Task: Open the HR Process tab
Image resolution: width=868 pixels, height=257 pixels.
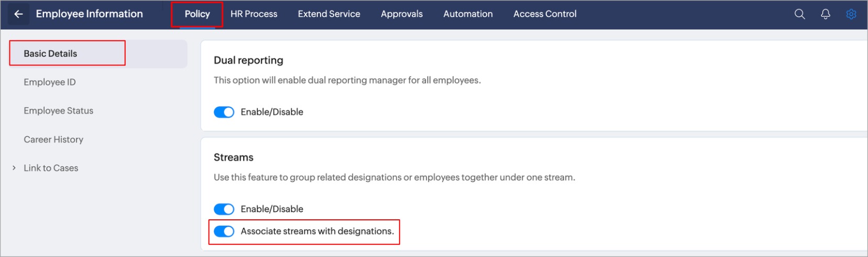Action: coord(254,14)
